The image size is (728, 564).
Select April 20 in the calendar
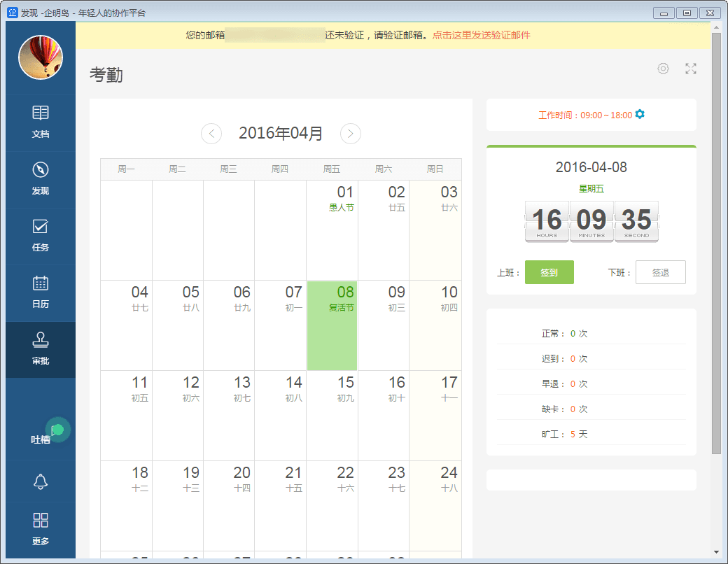coord(229,506)
